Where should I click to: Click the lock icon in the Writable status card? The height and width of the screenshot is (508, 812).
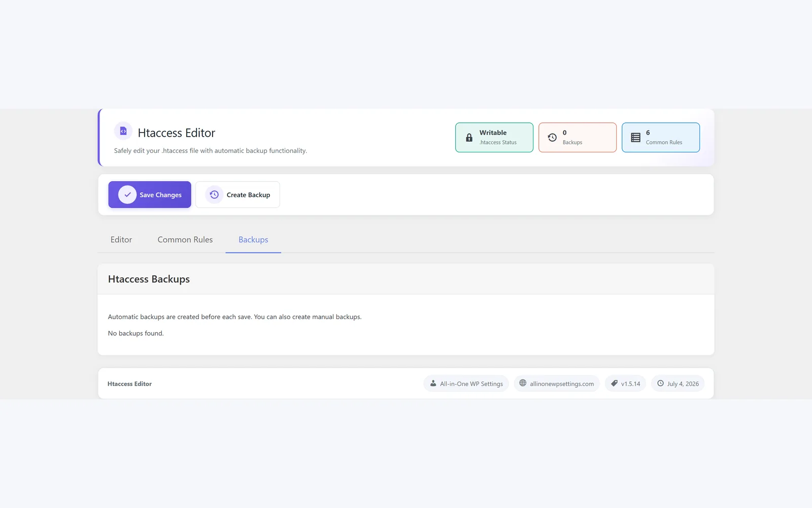click(469, 138)
